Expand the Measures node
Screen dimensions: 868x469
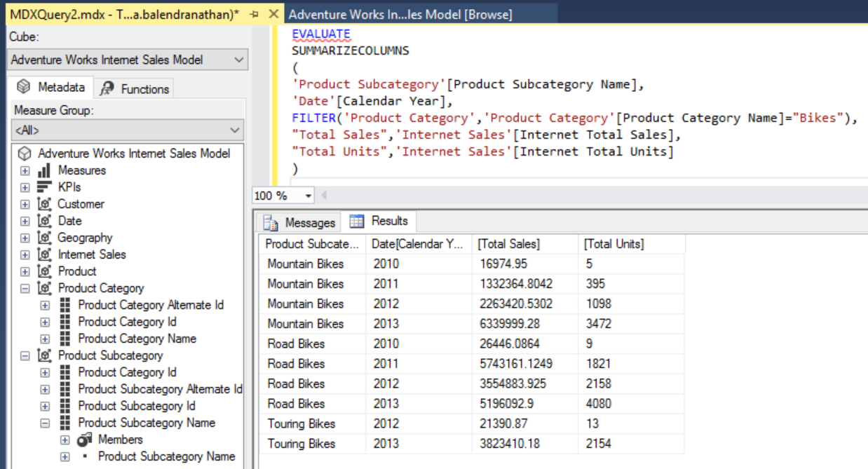pos(25,170)
